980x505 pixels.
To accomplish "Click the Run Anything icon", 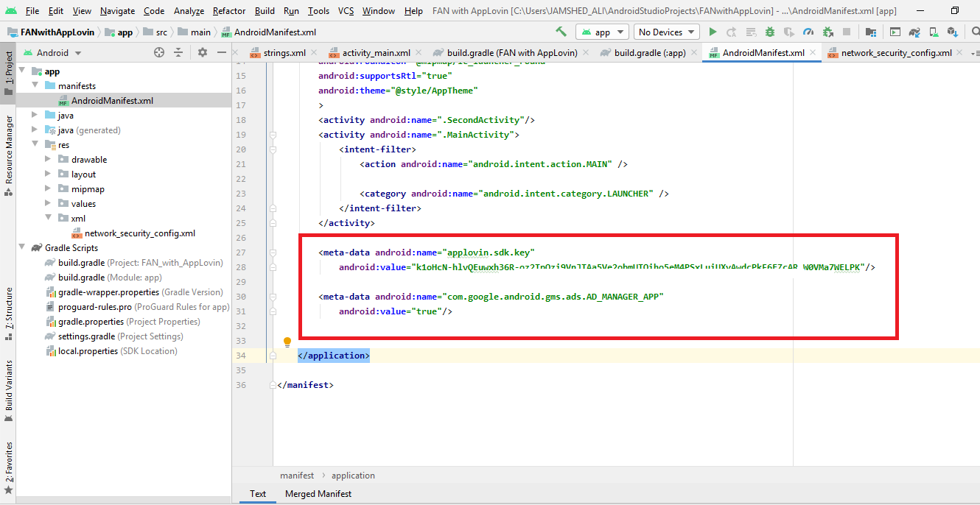I will (x=895, y=32).
